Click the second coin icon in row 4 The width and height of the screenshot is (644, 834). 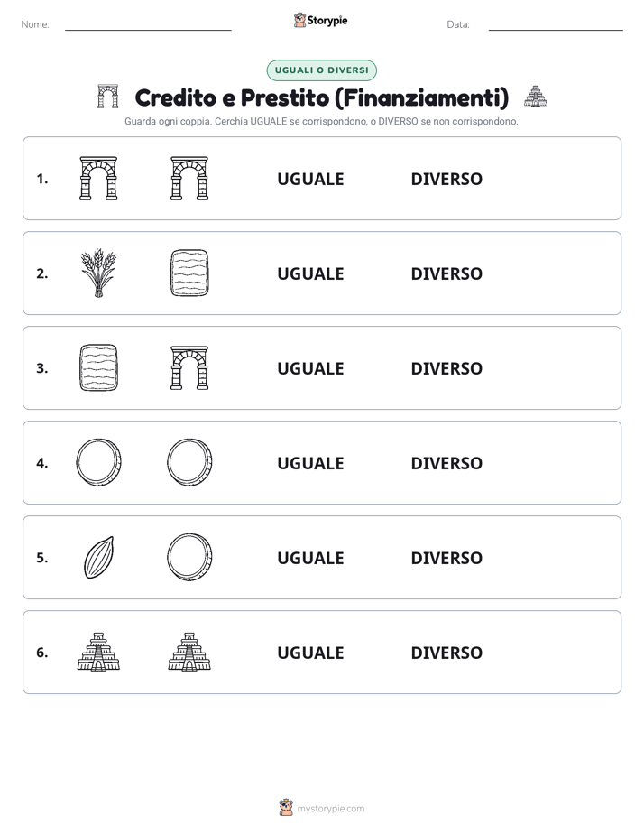pos(189,462)
